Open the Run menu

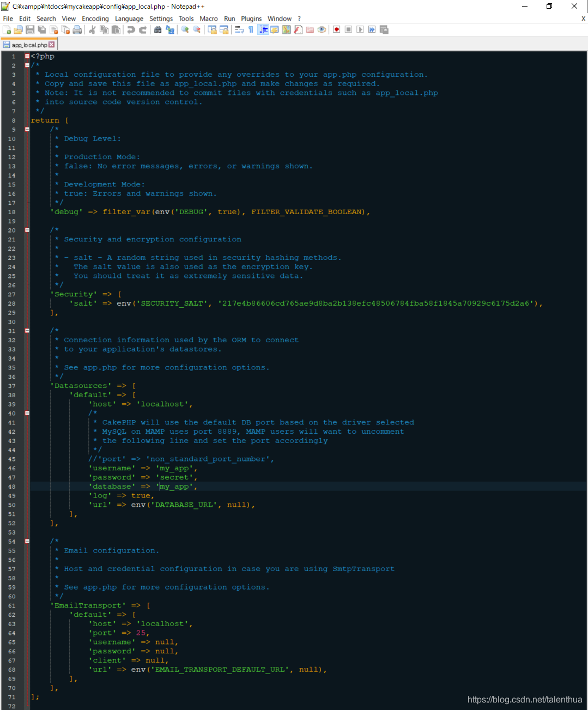pyautogui.click(x=229, y=19)
